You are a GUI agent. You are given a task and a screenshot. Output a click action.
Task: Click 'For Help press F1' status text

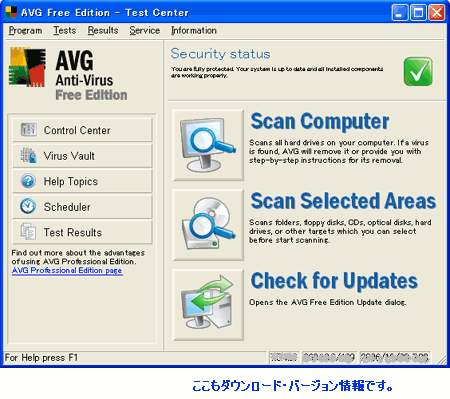click(x=41, y=358)
